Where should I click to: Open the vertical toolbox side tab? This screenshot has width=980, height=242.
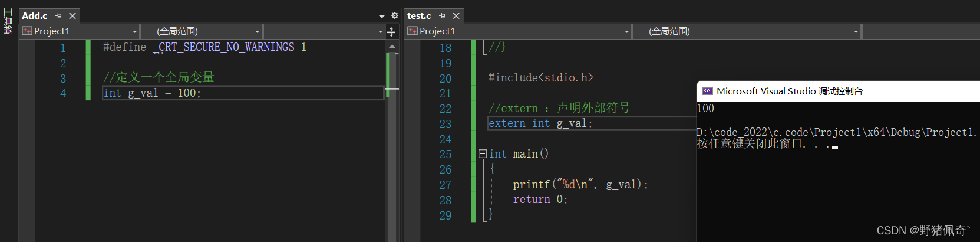(8, 21)
